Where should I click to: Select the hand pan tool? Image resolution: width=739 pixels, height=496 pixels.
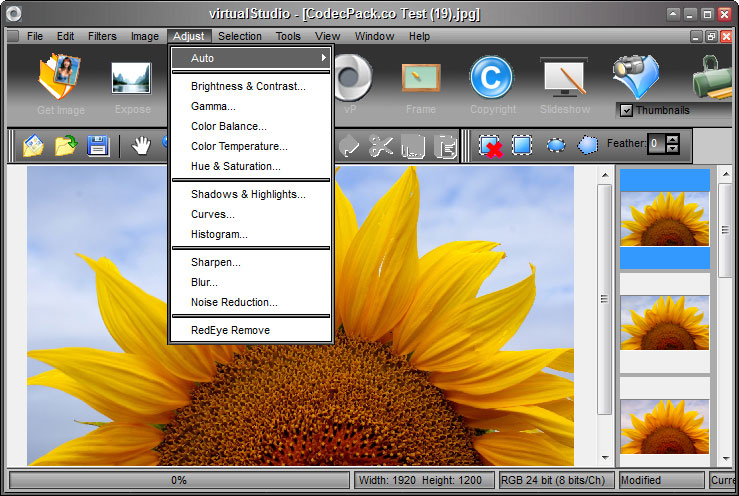coord(141,146)
